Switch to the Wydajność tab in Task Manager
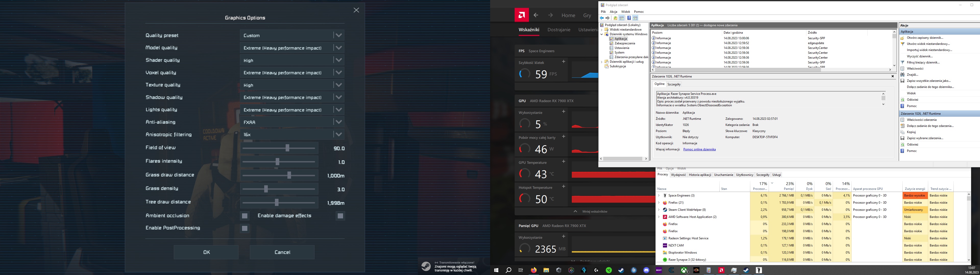This screenshot has width=980, height=275. click(678, 175)
